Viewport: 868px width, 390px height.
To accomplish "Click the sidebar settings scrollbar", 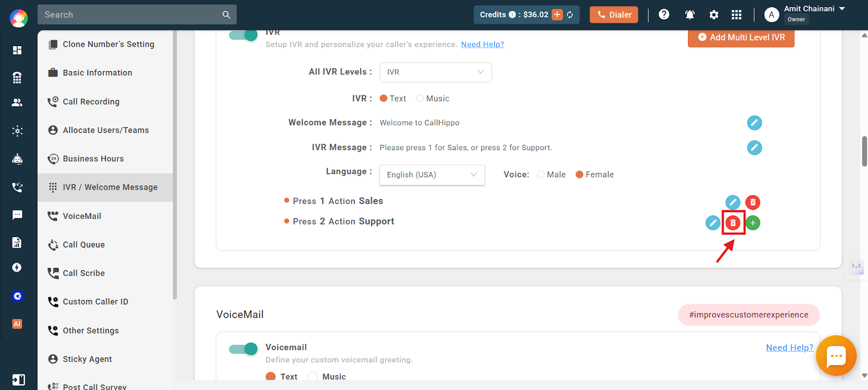I will pos(175,164).
